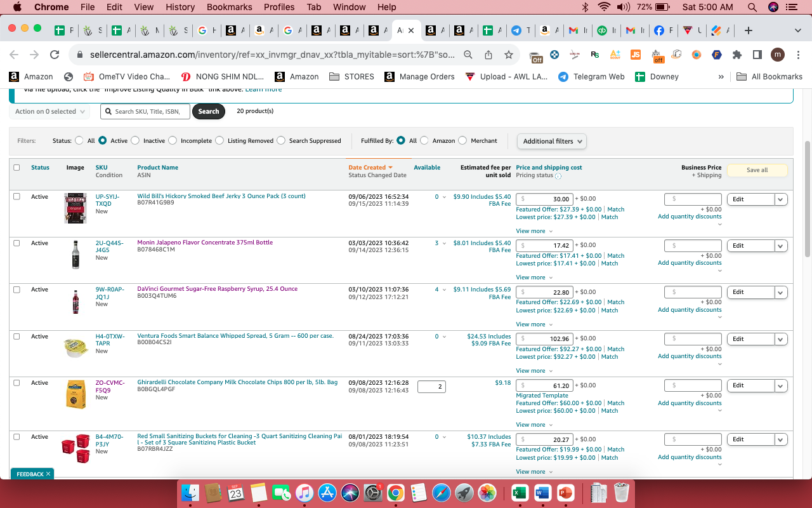The image size is (812, 508).
Task: Open Finder from the Dock
Action: [190, 493]
